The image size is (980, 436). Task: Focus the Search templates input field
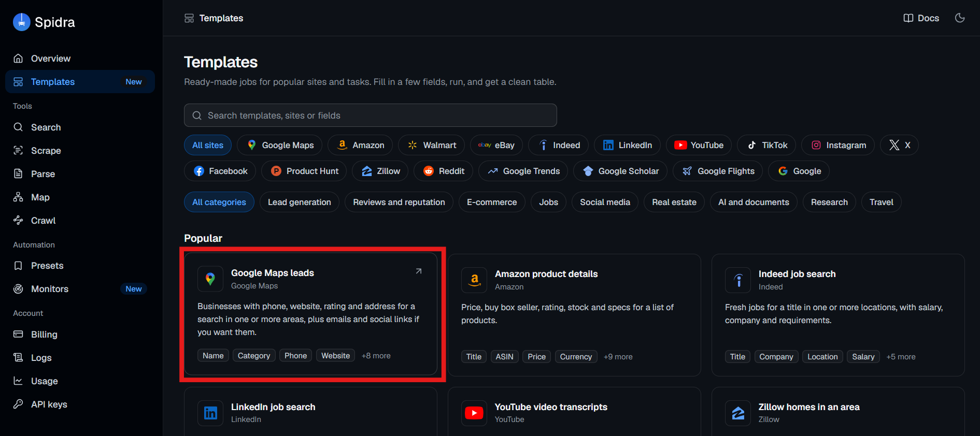pos(371,115)
